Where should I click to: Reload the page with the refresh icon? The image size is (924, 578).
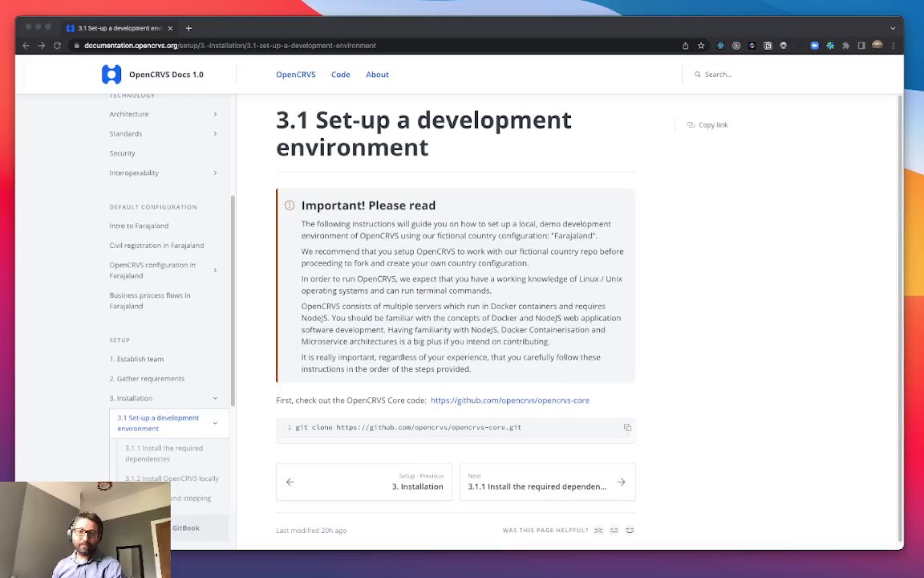[57, 46]
